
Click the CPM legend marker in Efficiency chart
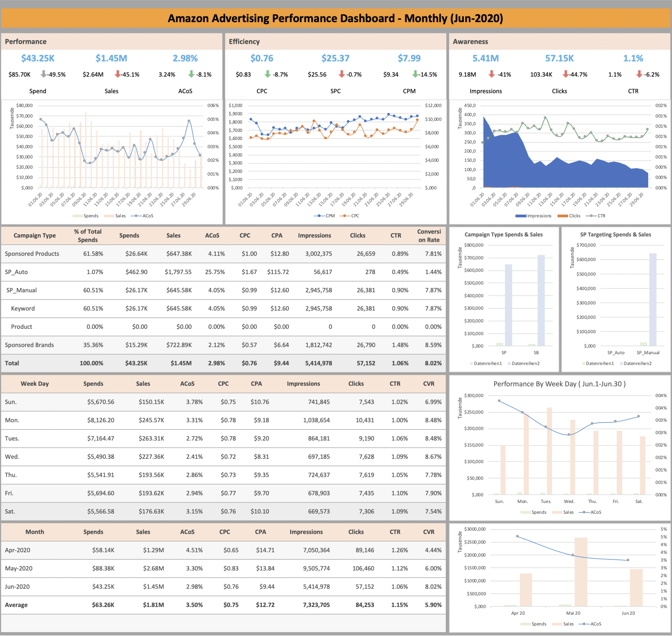coord(319,216)
